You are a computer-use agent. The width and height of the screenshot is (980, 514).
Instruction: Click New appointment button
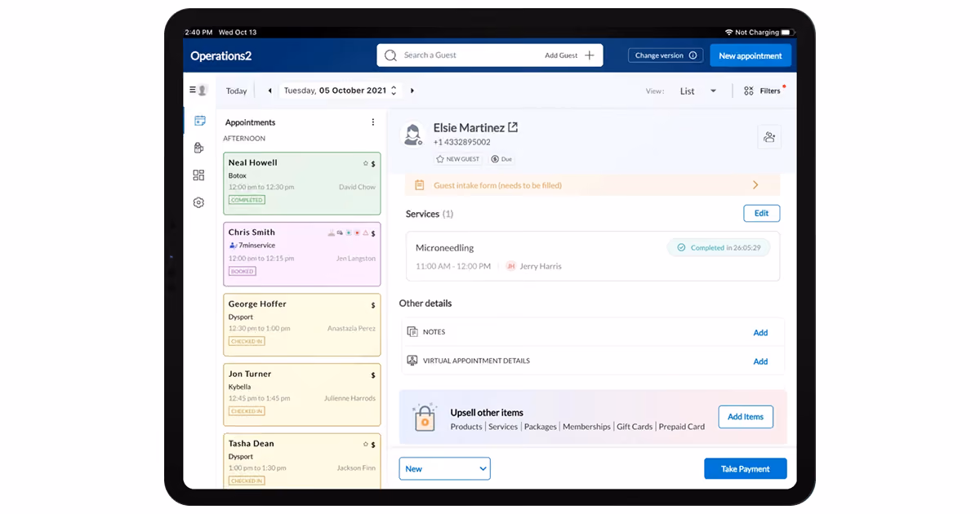(x=750, y=55)
